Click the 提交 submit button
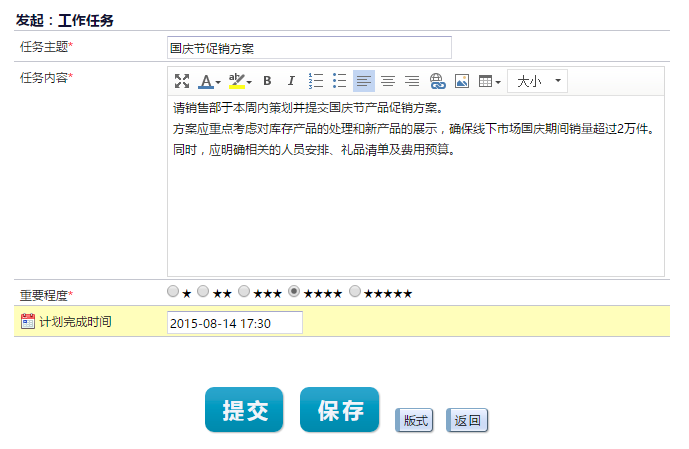 point(244,410)
